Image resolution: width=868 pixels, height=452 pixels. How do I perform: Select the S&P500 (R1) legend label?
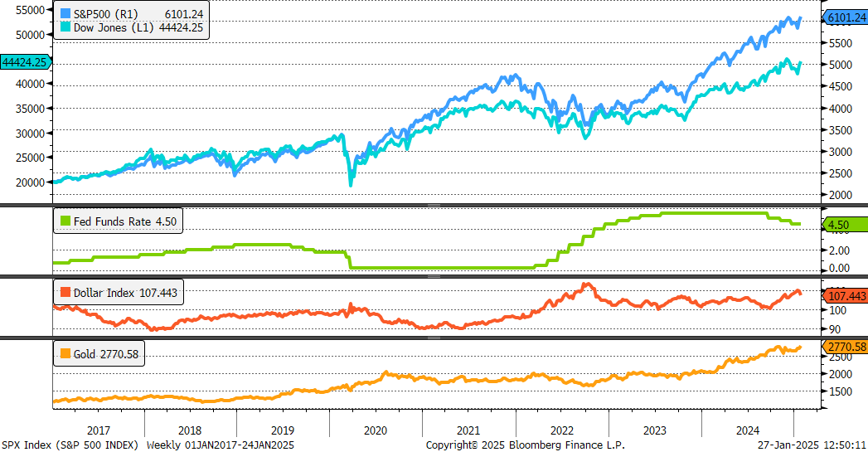(106, 14)
